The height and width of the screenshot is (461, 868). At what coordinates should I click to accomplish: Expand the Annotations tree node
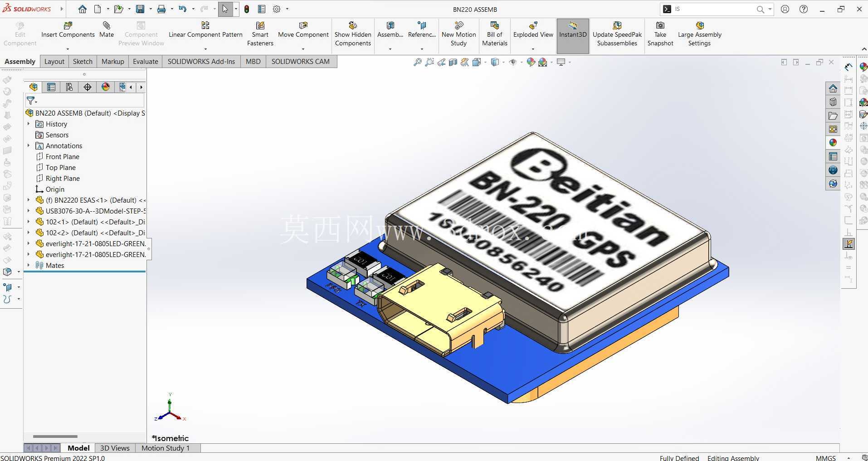[x=29, y=146]
